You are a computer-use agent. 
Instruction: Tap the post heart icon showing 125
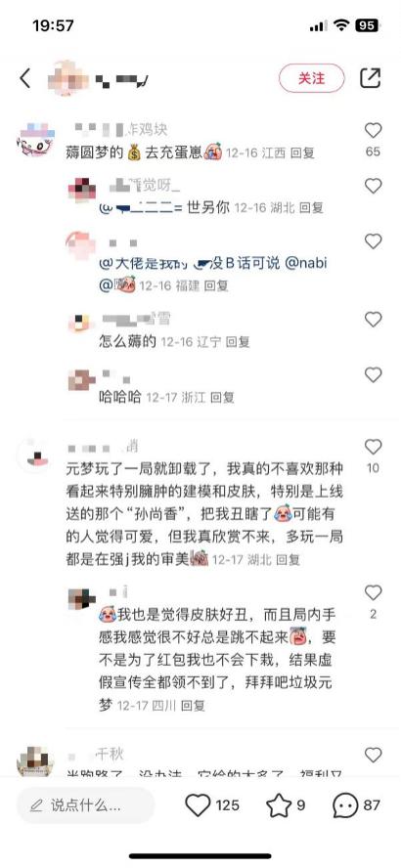198,804
